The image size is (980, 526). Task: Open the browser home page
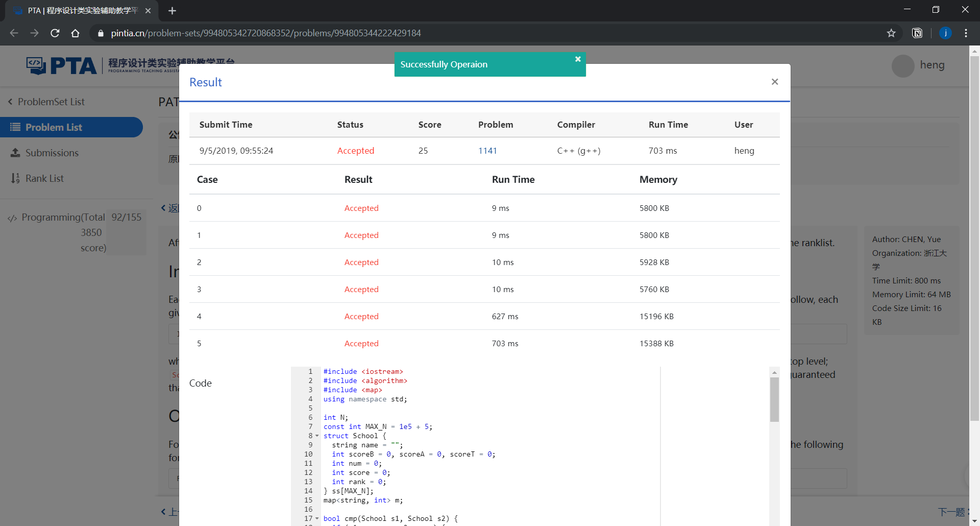pos(76,33)
